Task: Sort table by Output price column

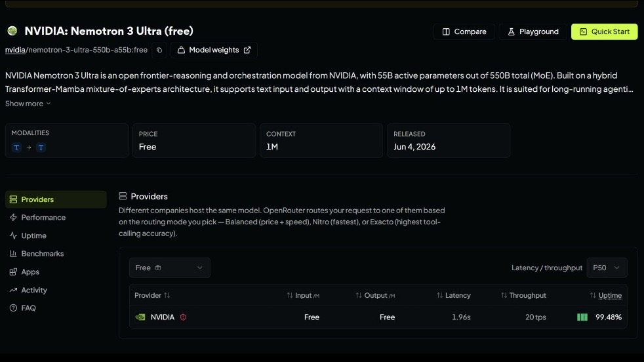Action: click(x=375, y=295)
